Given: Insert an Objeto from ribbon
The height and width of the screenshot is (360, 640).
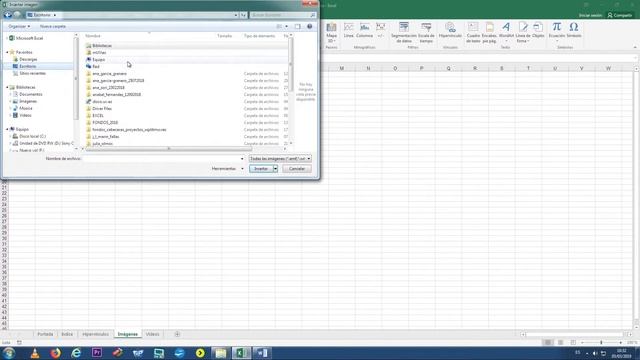Looking at the screenshot, I should click(538, 30).
